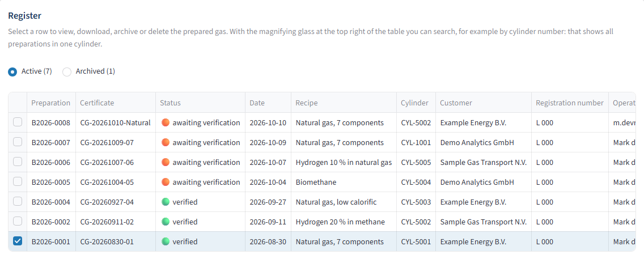Click cylinder CYL-5004
Image resolution: width=644 pixels, height=259 pixels.
click(416, 182)
